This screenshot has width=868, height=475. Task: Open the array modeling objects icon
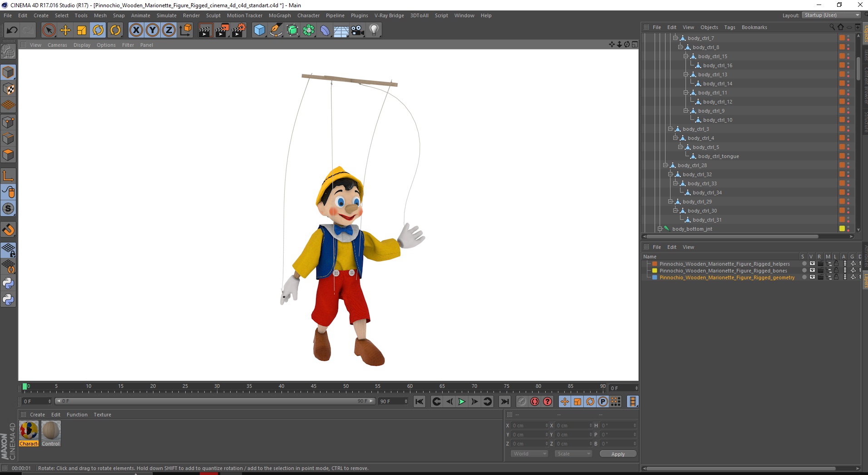(309, 30)
